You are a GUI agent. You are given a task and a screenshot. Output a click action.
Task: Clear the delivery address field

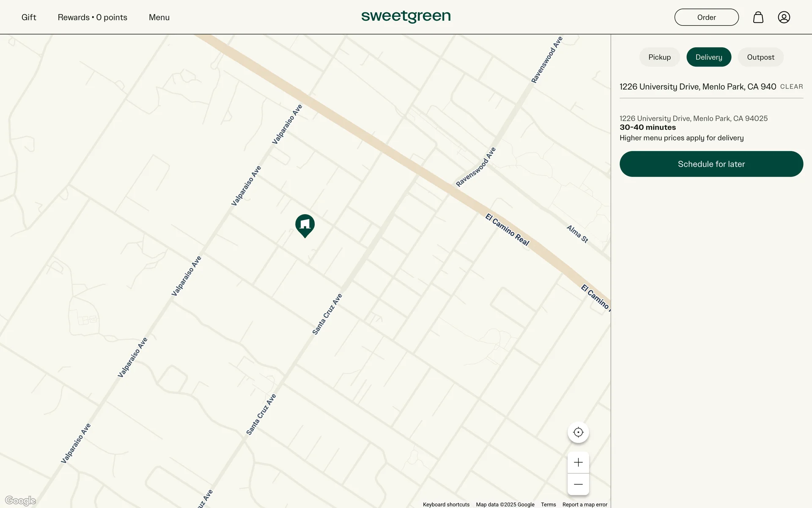[791, 87]
